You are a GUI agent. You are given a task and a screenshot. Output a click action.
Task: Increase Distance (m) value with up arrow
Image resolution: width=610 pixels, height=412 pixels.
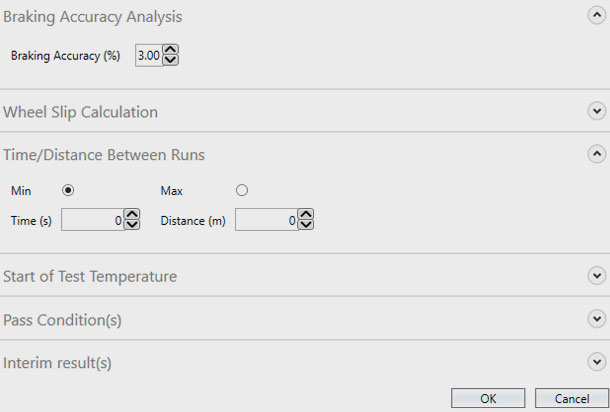(306, 215)
